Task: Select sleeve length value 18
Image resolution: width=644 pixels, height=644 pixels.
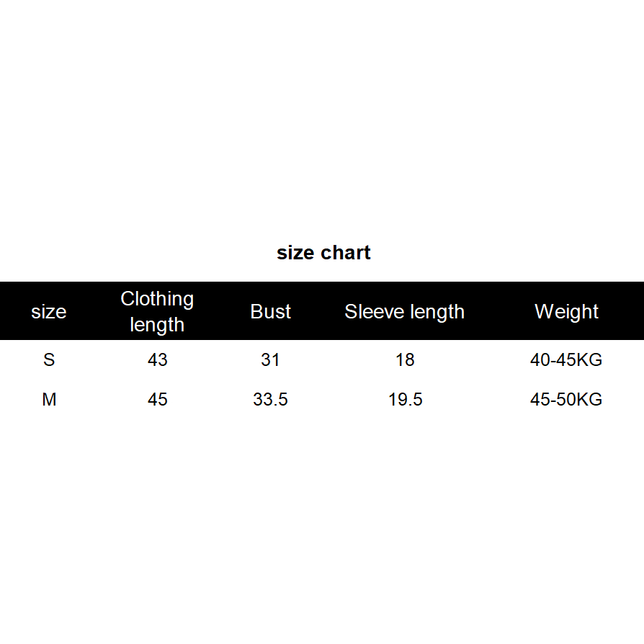Action: click(405, 359)
